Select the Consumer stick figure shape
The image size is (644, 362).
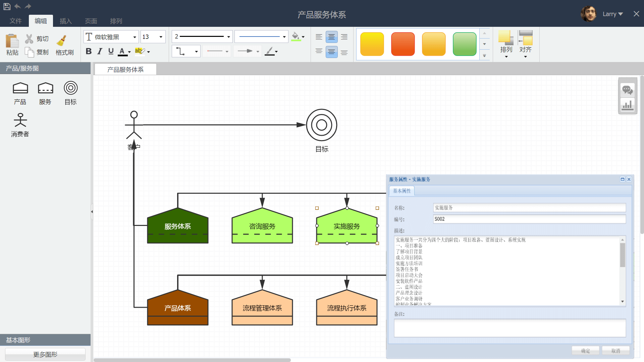click(20, 120)
